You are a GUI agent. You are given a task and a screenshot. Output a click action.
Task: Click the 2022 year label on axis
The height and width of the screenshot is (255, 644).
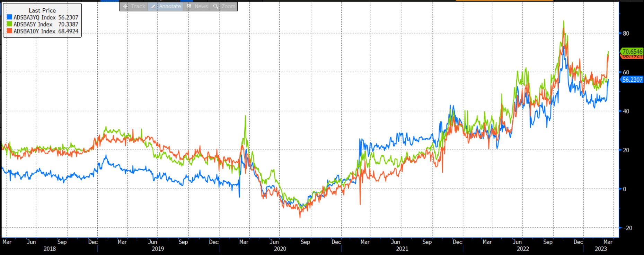523,249
